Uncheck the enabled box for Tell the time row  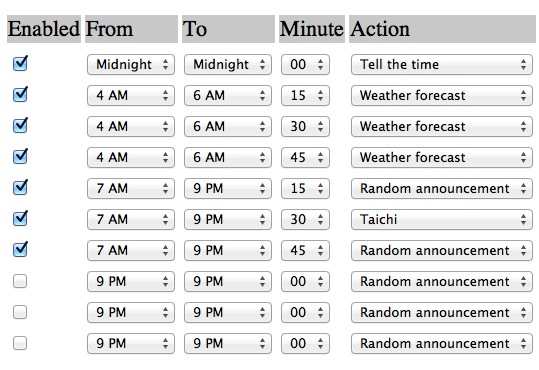tap(20, 64)
